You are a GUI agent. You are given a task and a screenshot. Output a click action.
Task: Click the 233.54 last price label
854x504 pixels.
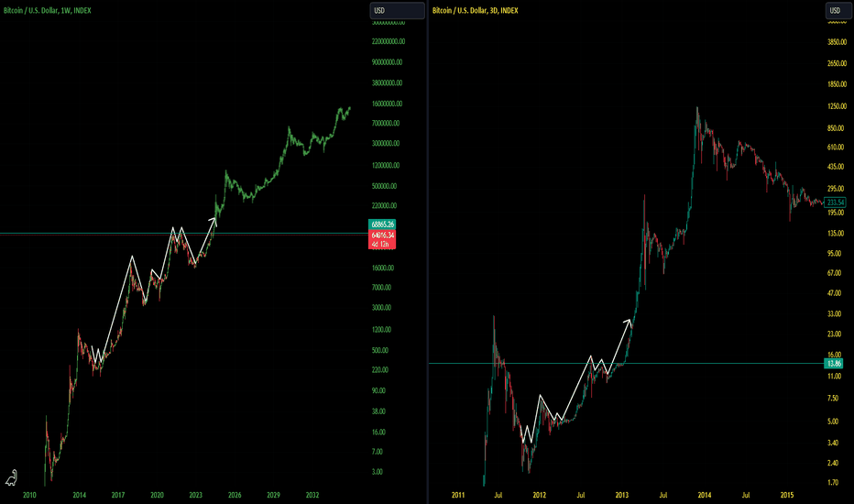pos(835,203)
